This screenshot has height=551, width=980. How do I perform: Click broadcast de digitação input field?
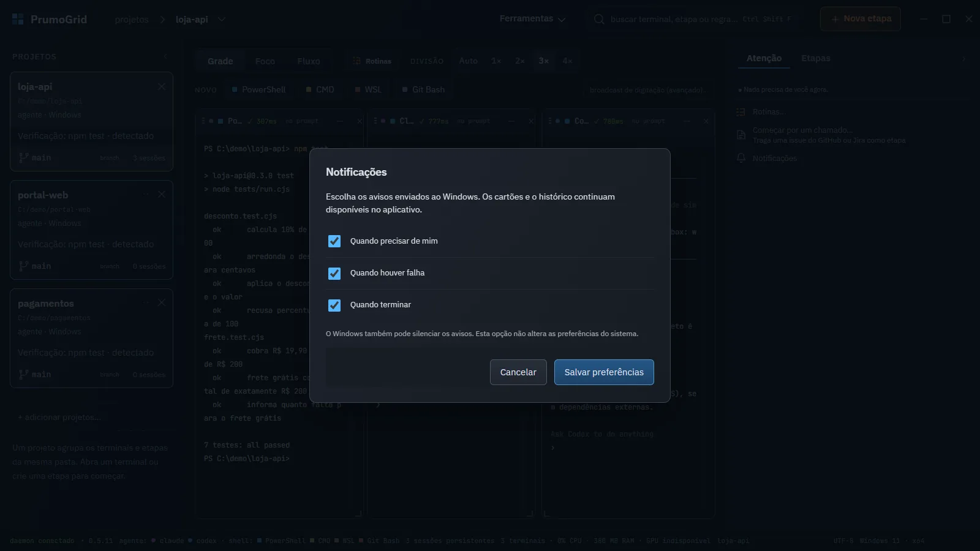tap(648, 90)
